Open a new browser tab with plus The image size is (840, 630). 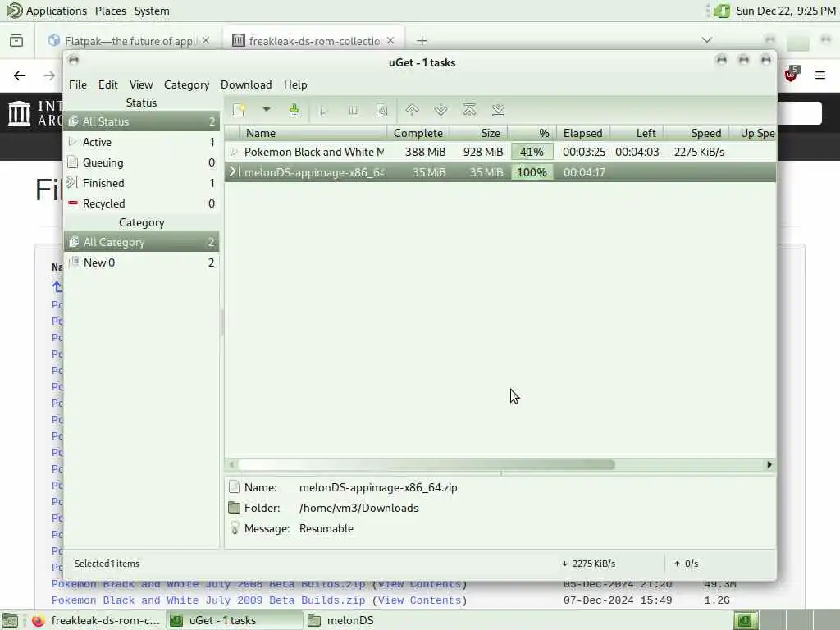(x=422, y=41)
